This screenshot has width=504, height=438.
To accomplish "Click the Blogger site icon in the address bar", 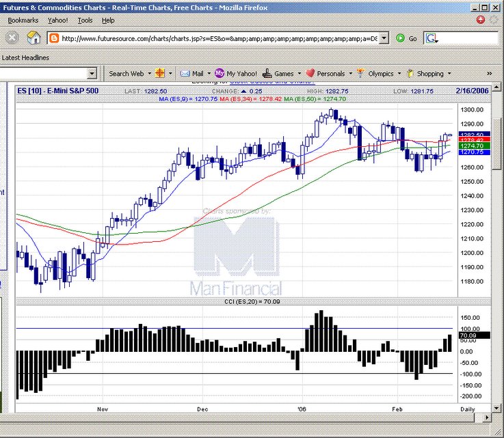I will 53,38.
